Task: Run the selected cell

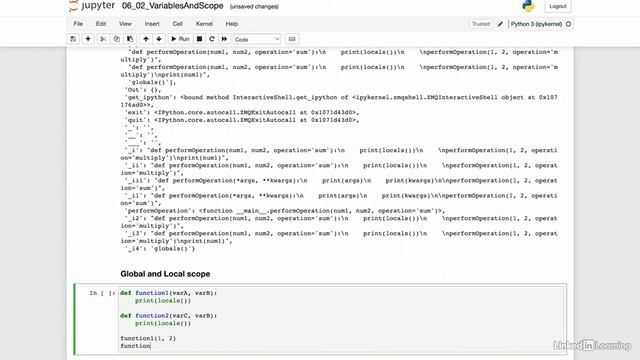Action: tap(180, 39)
